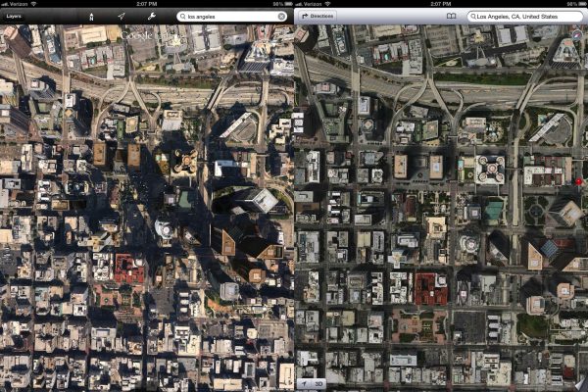
Task: Reveal map options via page curl corner
Action: pos(578,382)
